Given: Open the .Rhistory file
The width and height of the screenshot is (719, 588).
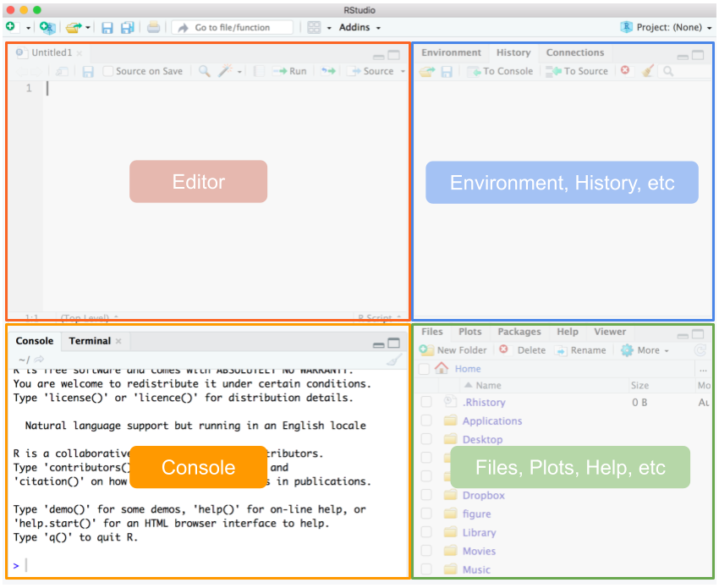Looking at the screenshot, I should point(484,402).
